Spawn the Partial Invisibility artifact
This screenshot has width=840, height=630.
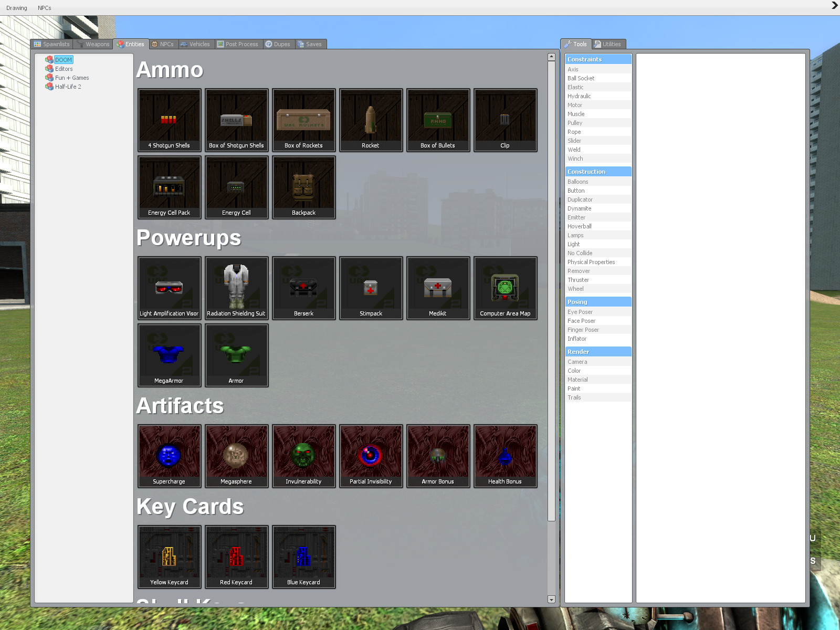371,456
